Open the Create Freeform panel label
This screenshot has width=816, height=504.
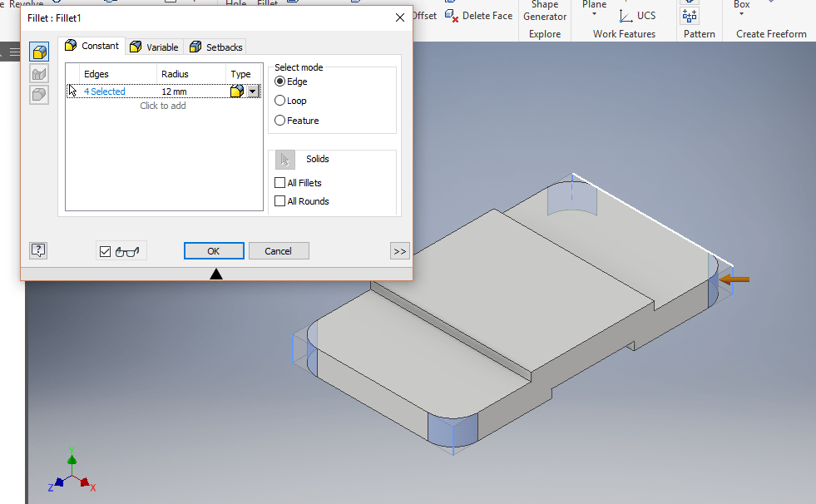tap(771, 34)
